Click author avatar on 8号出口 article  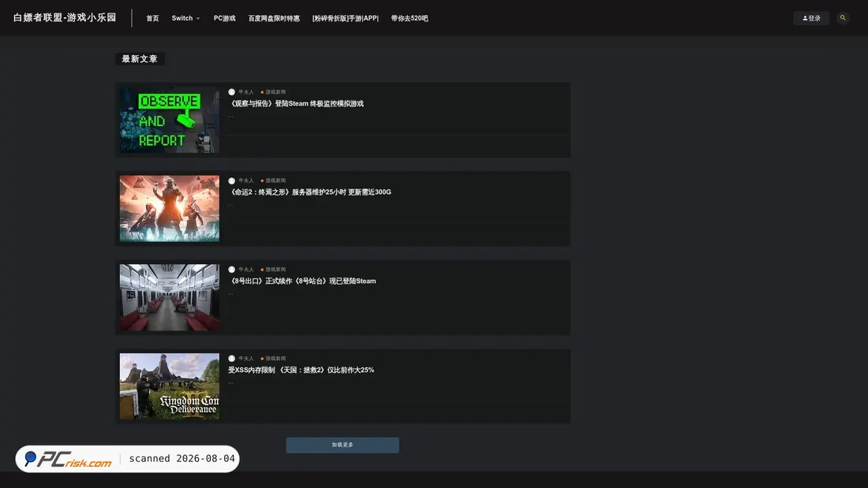(231, 270)
